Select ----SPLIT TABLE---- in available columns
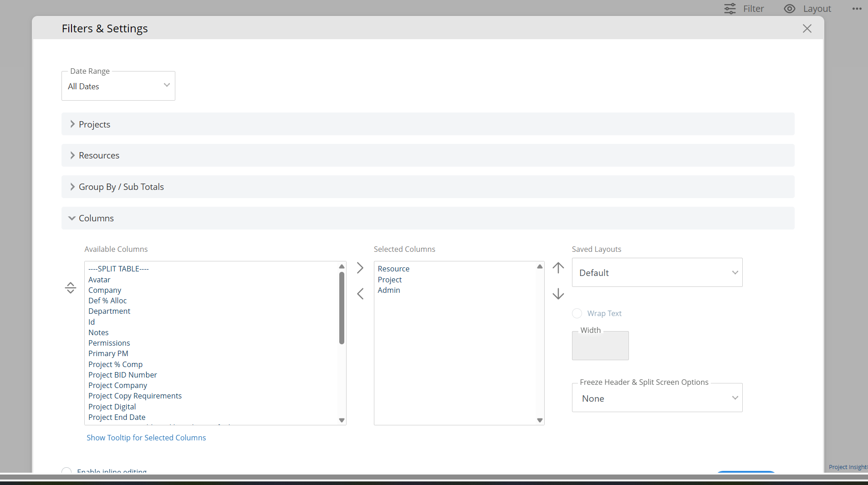The height and width of the screenshot is (485, 868). (x=118, y=269)
